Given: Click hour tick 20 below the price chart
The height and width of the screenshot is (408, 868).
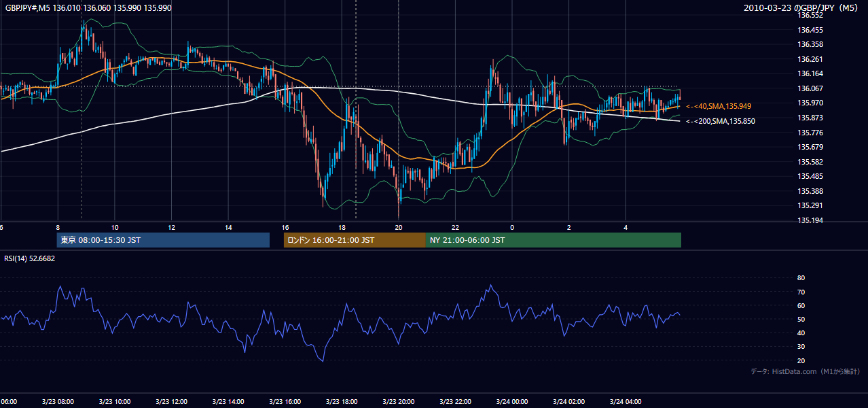Looking at the screenshot, I should coord(399,227).
